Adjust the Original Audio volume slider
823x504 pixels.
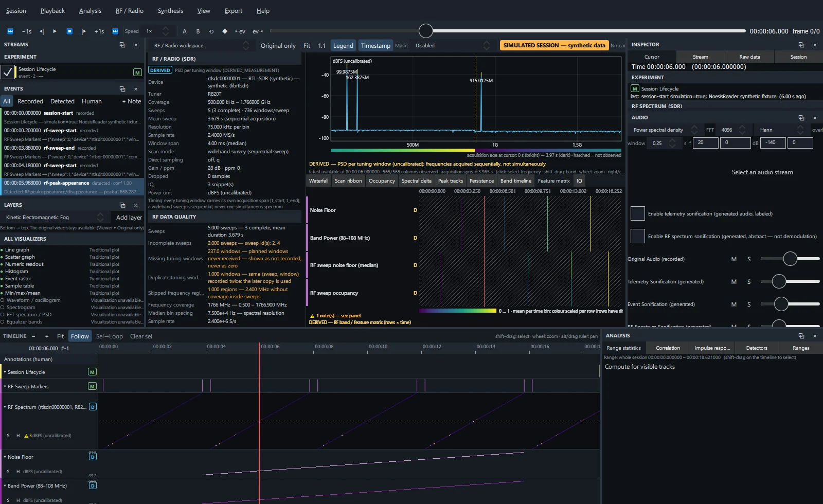[790, 259]
